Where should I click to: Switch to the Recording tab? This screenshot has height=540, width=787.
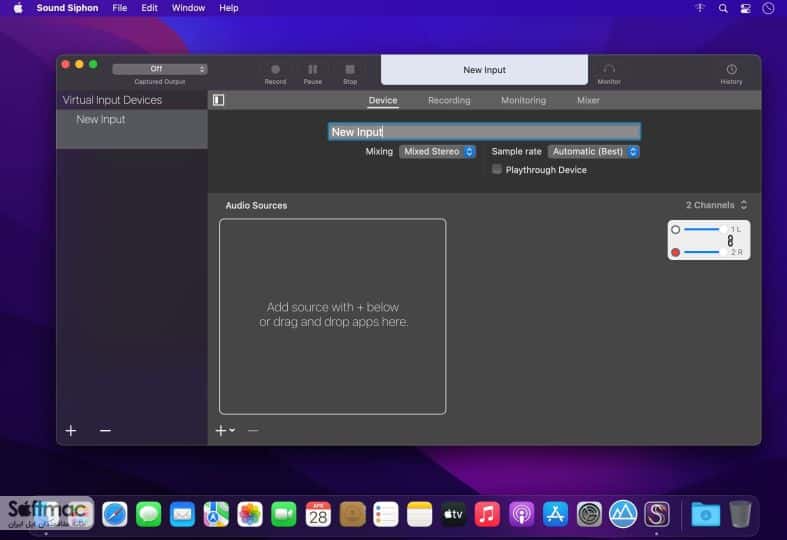coord(449,100)
